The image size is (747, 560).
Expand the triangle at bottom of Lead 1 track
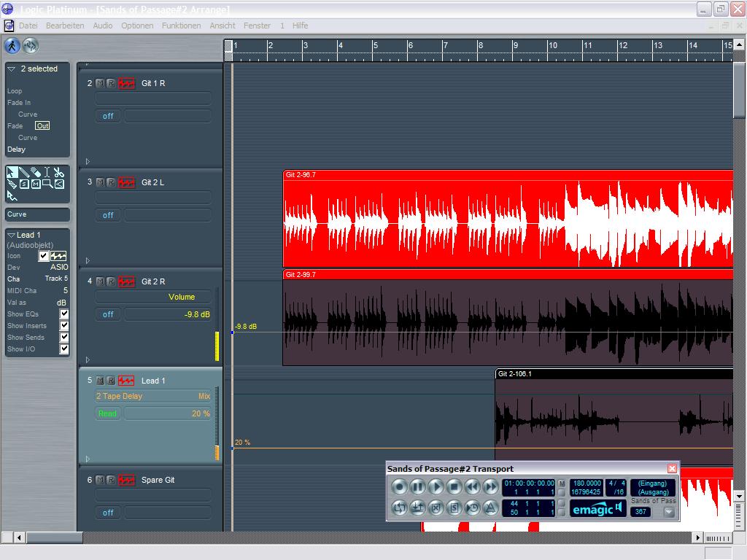[x=88, y=459]
